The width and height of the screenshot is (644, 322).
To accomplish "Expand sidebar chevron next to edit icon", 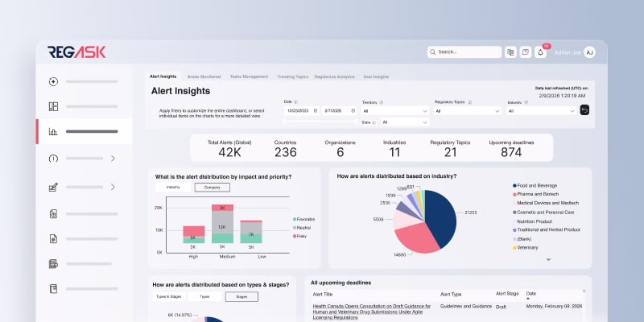I will [113, 188].
